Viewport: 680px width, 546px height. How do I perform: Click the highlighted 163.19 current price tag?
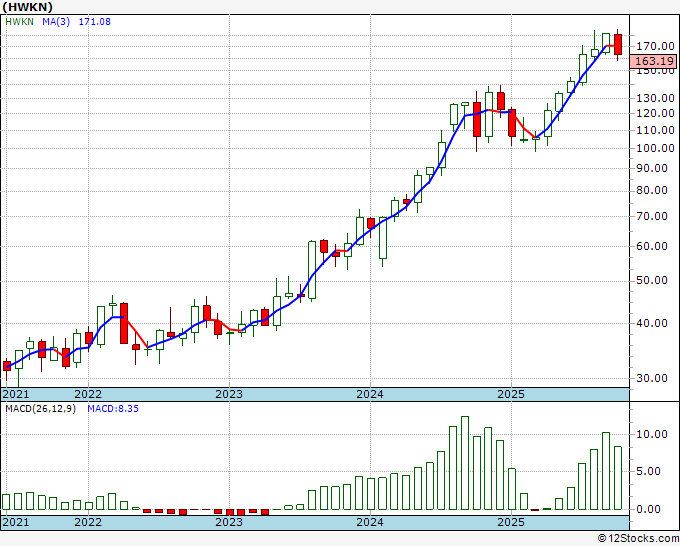(653, 60)
